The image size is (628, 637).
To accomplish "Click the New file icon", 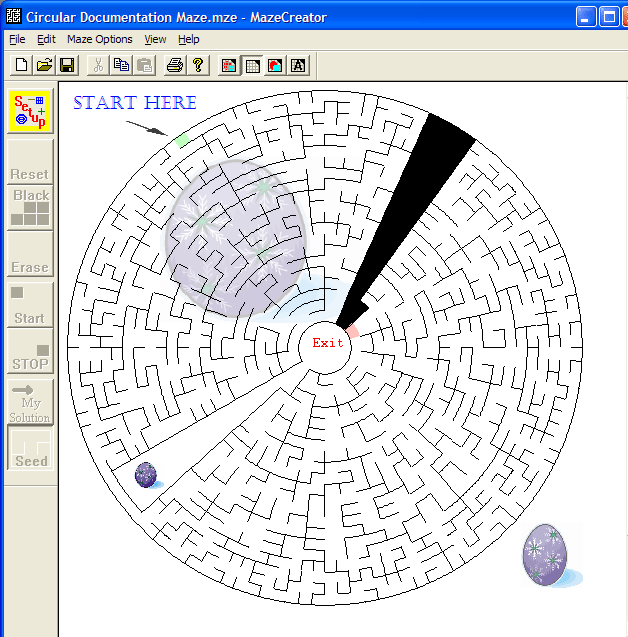I will [x=21, y=65].
